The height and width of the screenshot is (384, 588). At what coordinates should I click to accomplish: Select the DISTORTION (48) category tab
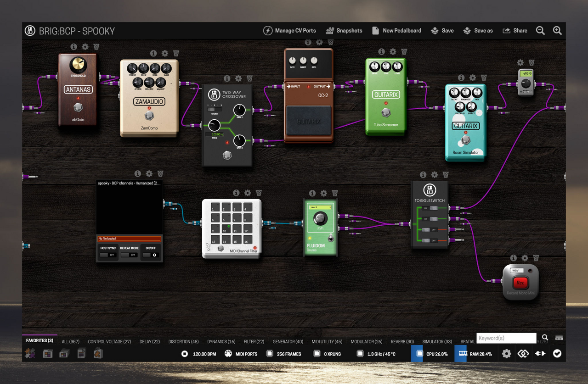pos(183,341)
